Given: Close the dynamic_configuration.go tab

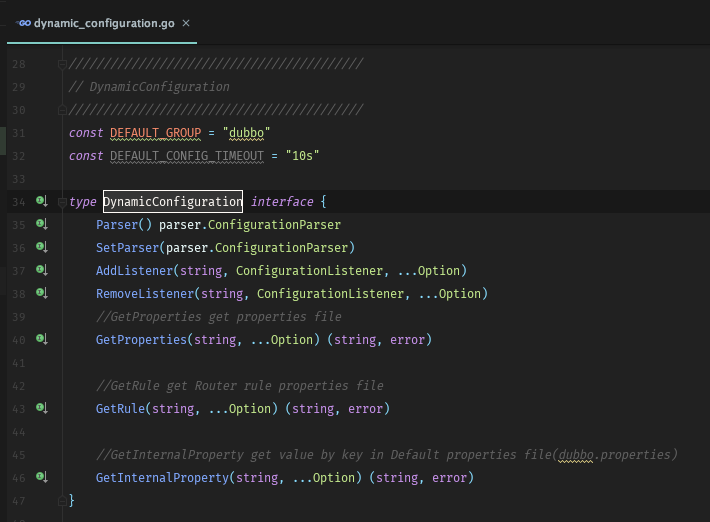Looking at the screenshot, I should [186, 23].
